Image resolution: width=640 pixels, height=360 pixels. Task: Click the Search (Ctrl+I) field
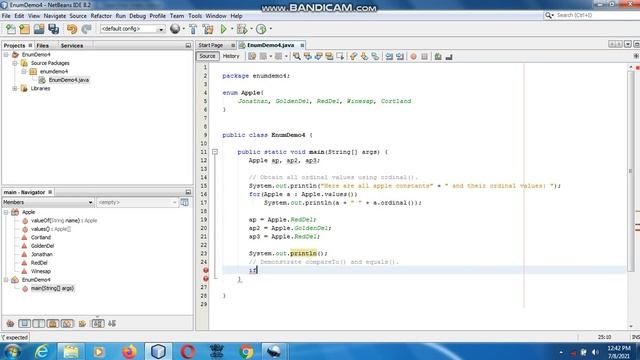pyautogui.click(x=596, y=15)
